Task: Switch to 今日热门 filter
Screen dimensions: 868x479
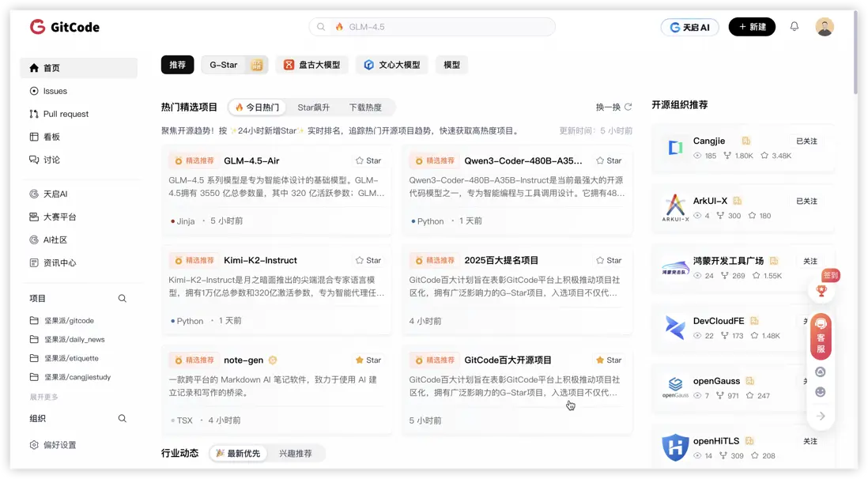Action: [257, 107]
